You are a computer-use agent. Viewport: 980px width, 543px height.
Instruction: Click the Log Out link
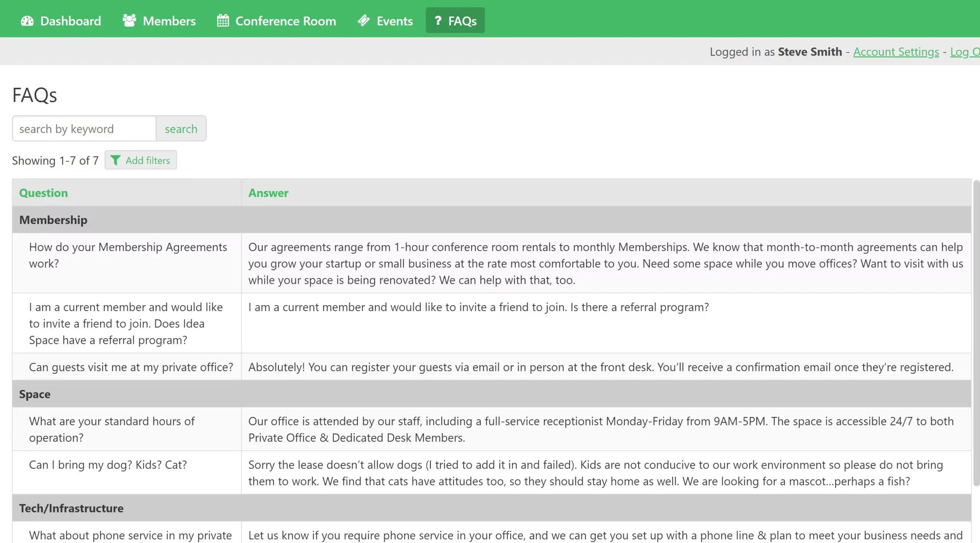pyautogui.click(x=965, y=52)
